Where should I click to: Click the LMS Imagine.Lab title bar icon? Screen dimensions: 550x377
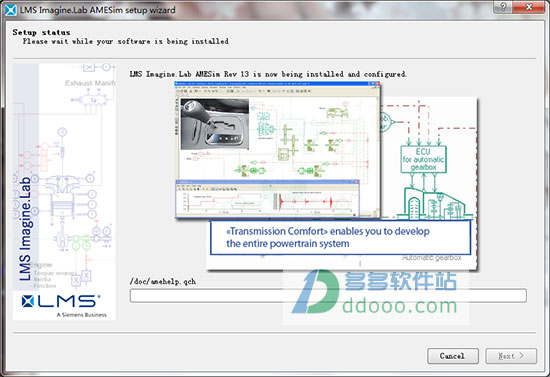pyautogui.click(x=10, y=10)
